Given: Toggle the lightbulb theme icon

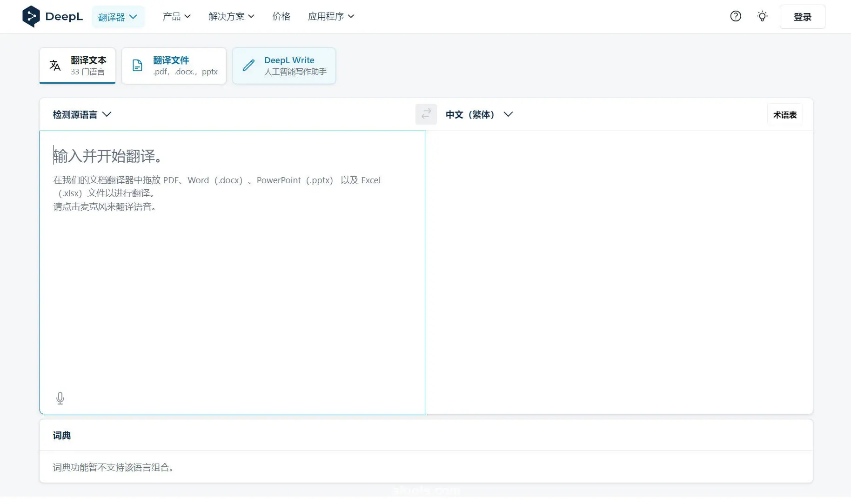Looking at the screenshot, I should pos(762,16).
